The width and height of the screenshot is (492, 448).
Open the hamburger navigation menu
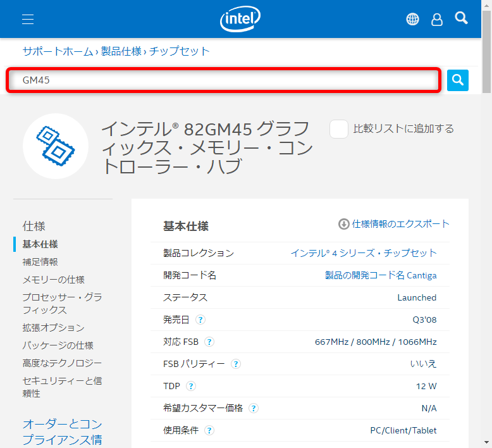[28, 19]
